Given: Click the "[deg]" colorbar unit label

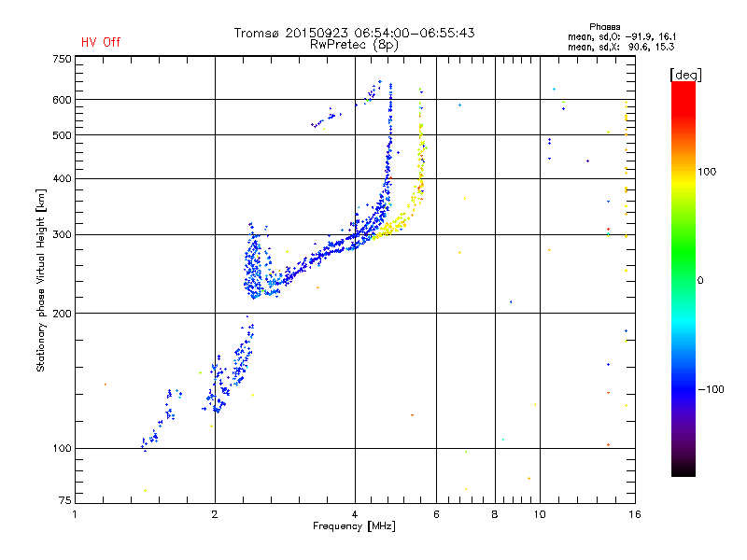Looking at the screenshot, I should 685,75.
